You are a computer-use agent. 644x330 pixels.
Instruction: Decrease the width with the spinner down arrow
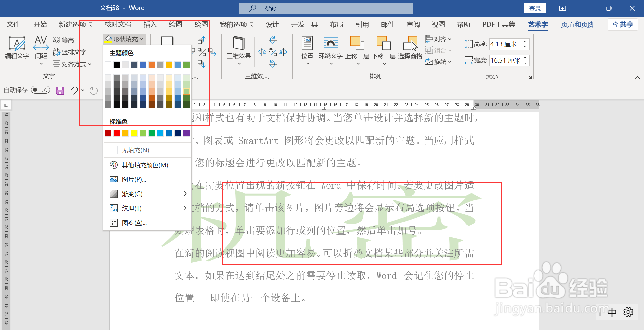[x=525, y=63]
